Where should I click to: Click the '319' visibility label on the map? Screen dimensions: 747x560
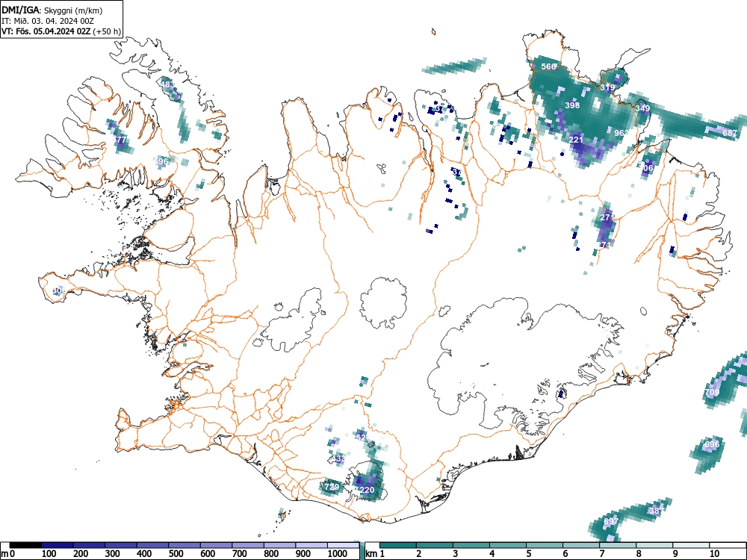pyautogui.click(x=607, y=87)
